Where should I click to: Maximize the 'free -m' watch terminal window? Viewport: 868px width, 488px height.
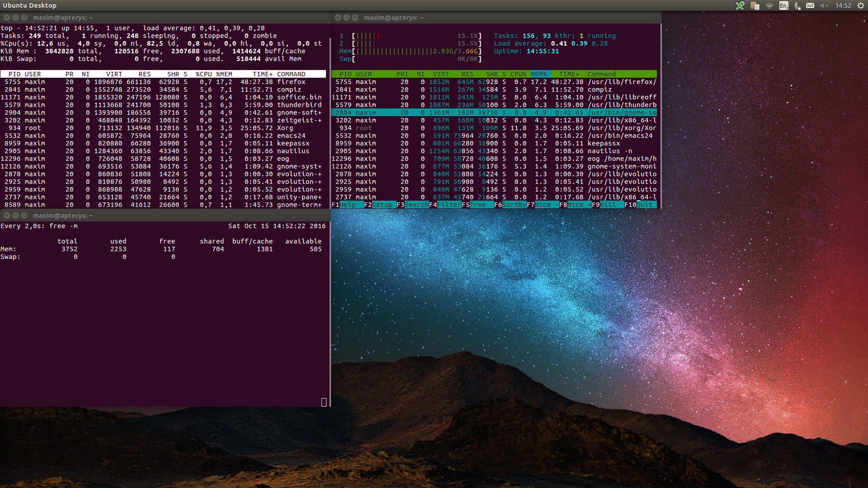pos(24,216)
